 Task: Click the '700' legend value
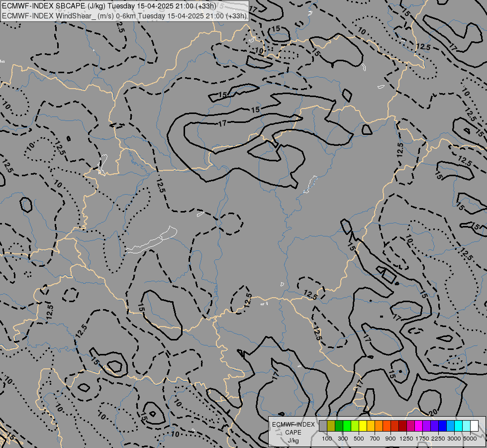point(375,439)
